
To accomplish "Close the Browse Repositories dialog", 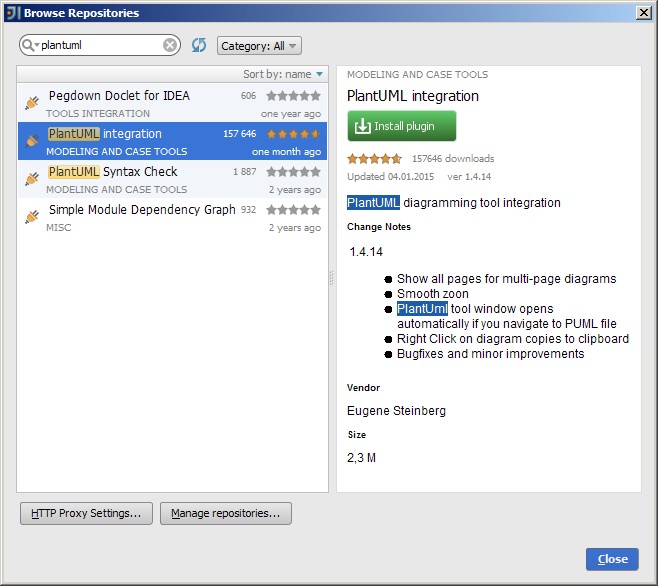I will 612,559.
